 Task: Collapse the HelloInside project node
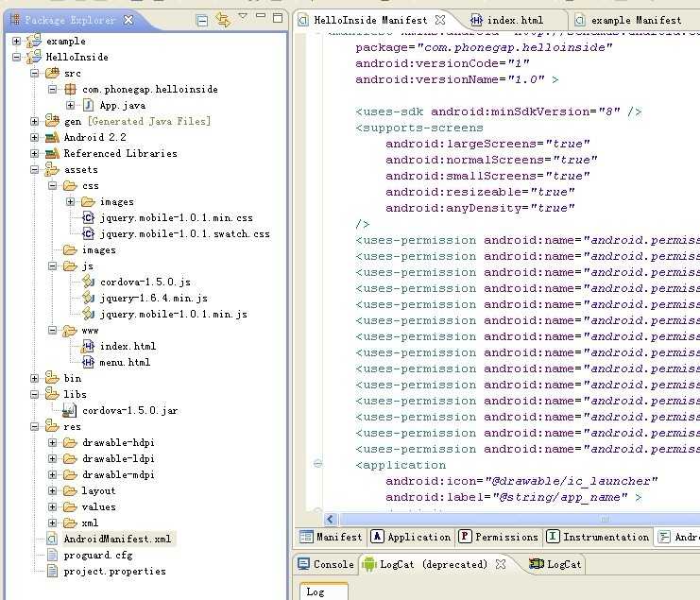pos(16,57)
